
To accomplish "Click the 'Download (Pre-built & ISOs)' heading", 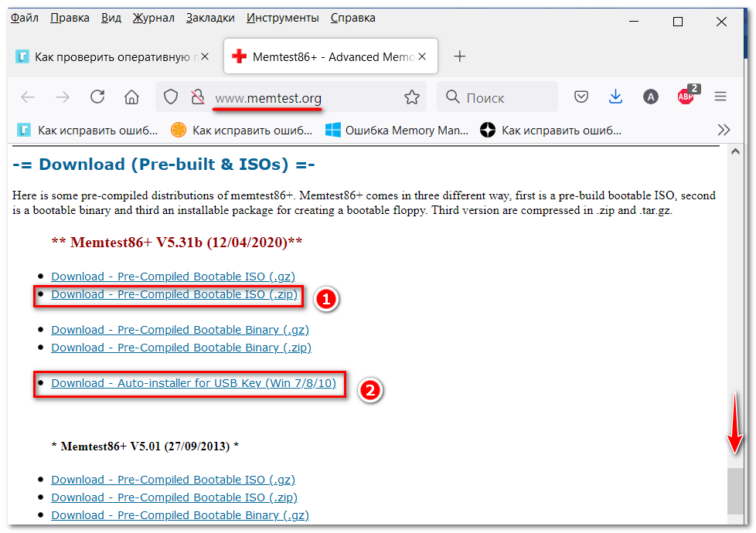I will [x=163, y=165].
